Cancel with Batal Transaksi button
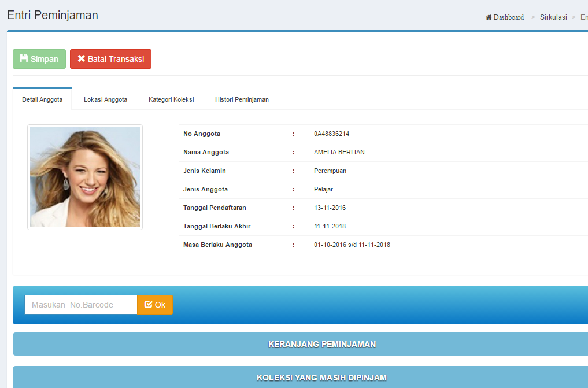Viewport: 588px width, 388px height. pos(110,59)
